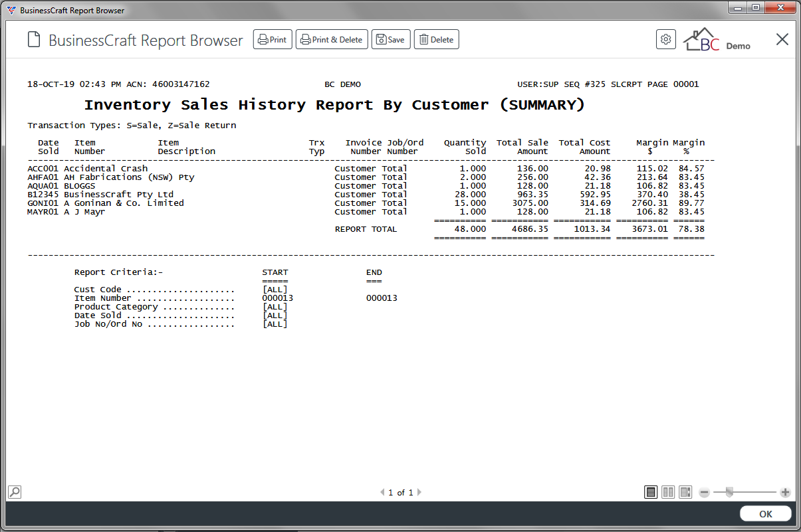Maximize the Report Browser window
This screenshot has width=801, height=532.
(x=755, y=8)
